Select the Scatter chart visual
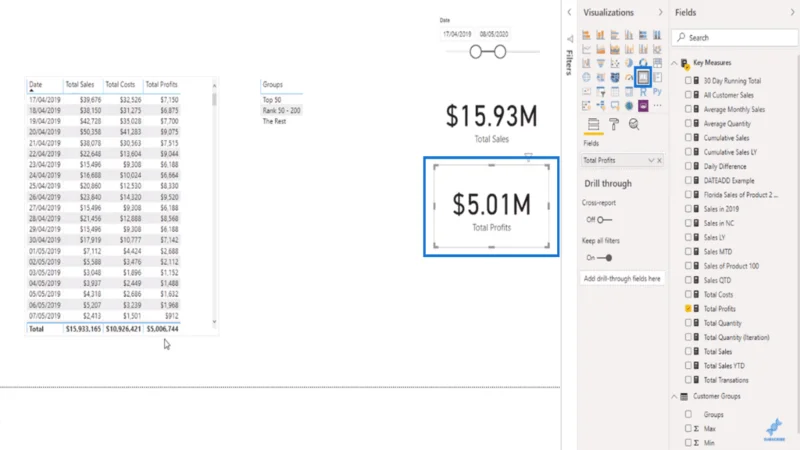800x450 pixels. click(x=615, y=63)
